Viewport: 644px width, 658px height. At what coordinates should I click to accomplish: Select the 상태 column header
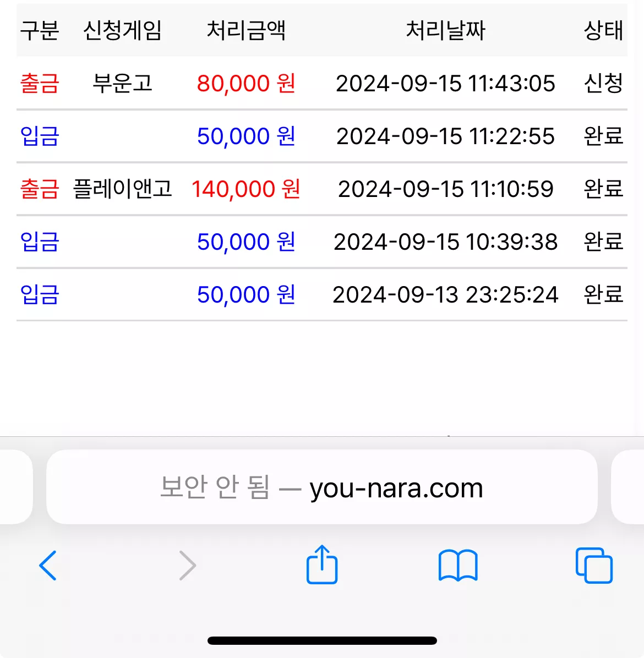[x=603, y=30]
